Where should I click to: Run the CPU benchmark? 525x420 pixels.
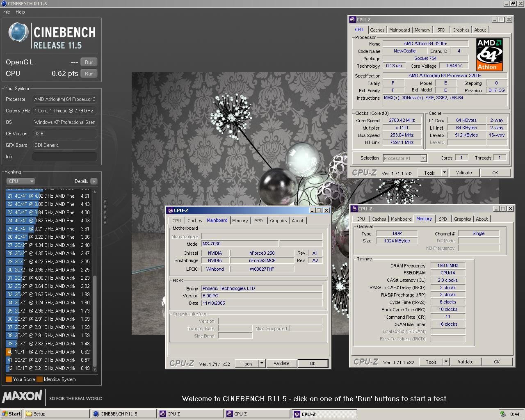click(89, 74)
